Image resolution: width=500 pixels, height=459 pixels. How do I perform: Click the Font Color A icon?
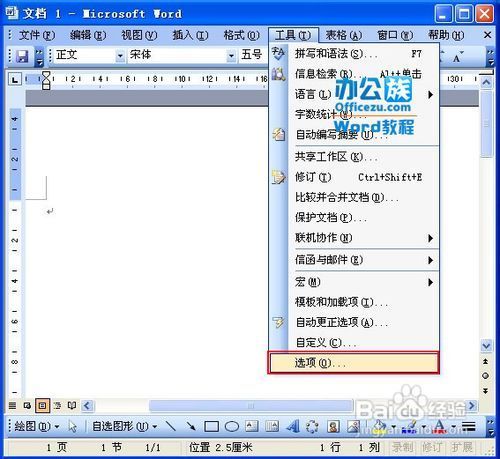click(x=439, y=426)
